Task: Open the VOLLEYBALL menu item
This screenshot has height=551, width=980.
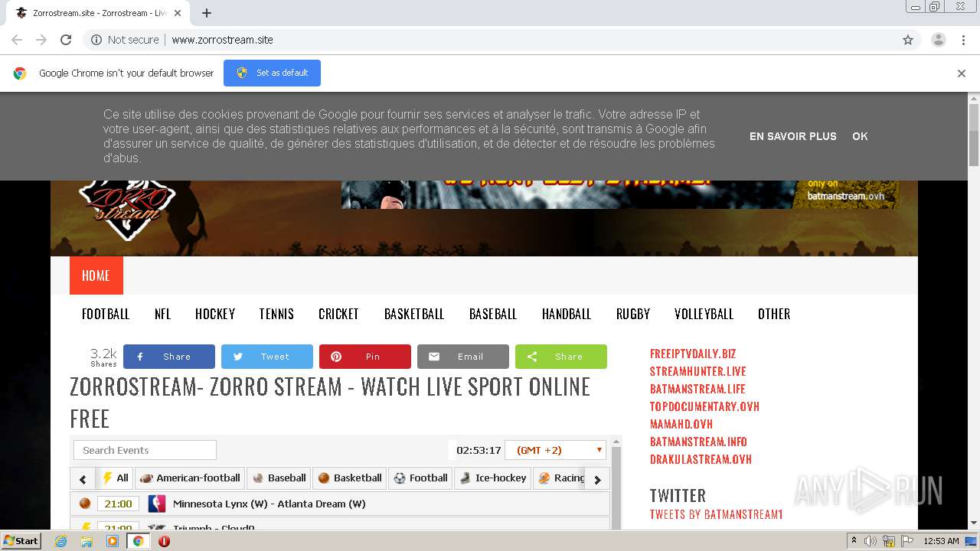Action: (x=704, y=314)
